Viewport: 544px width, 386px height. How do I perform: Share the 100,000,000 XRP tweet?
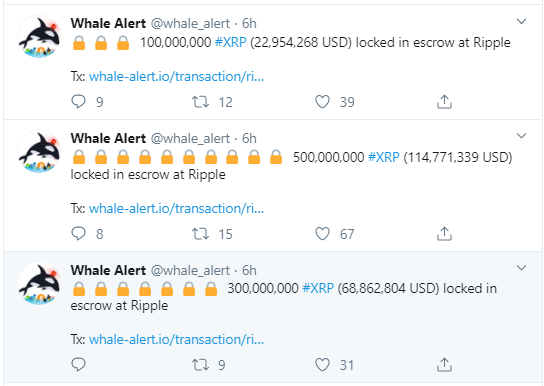444,102
